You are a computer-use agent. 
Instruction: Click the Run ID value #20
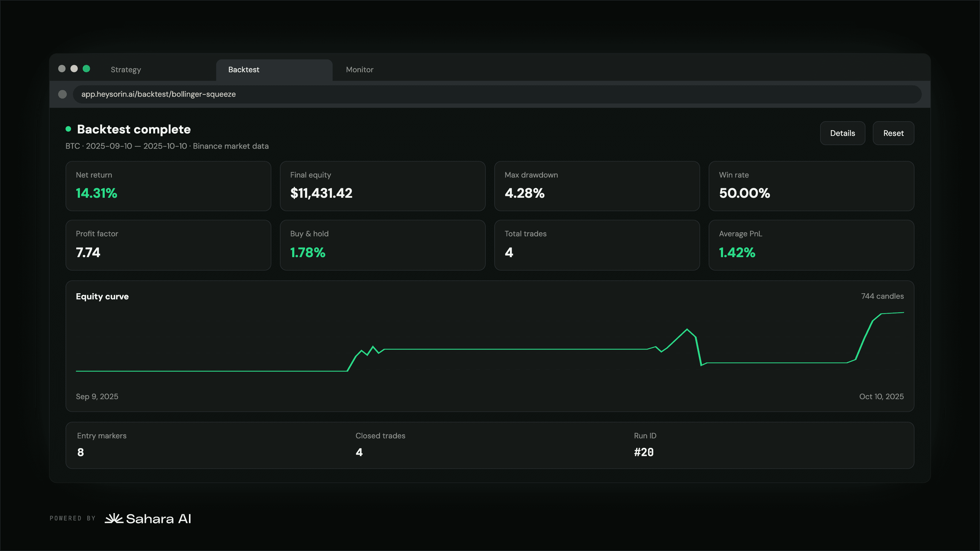coord(644,452)
